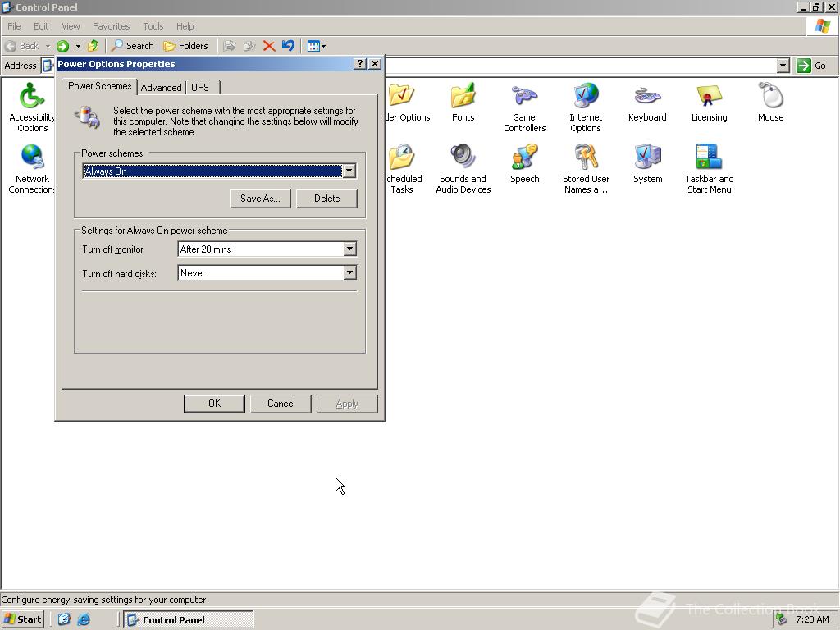The width and height of the screenshot is (840, 630).
Task: Click the Save As... button
Action: click(x=260, y=199)
